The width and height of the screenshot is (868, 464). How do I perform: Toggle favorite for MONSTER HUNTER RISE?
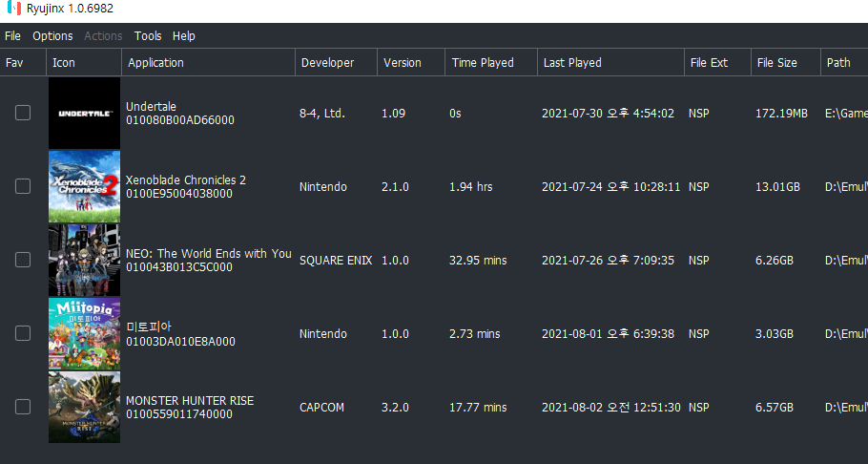(23, 407)
